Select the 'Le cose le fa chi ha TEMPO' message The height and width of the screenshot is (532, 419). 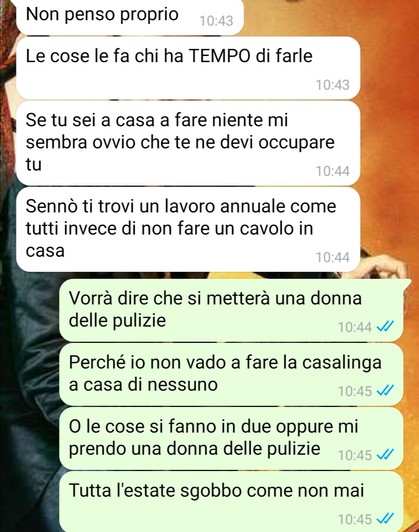tap(188, 68)
